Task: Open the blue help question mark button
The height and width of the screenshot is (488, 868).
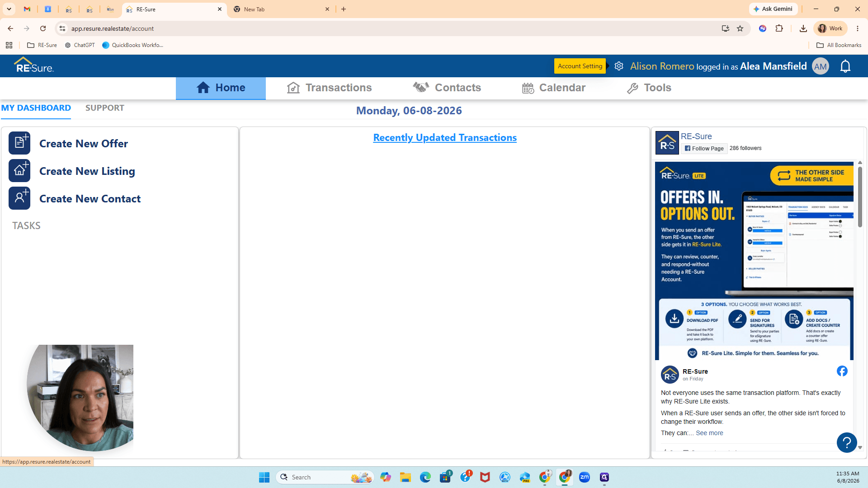Action: [847, 442]
